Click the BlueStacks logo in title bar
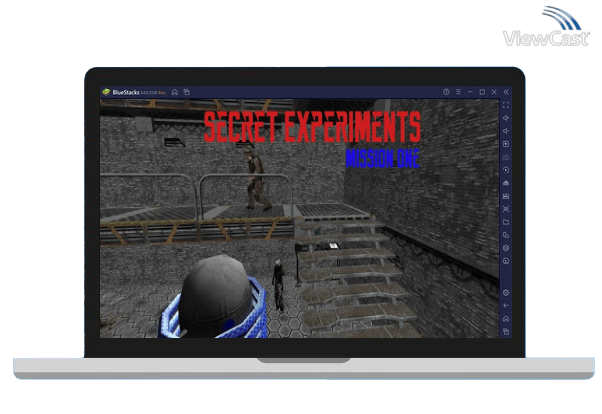The image size is (602, 414). click(x=106, y=92)
